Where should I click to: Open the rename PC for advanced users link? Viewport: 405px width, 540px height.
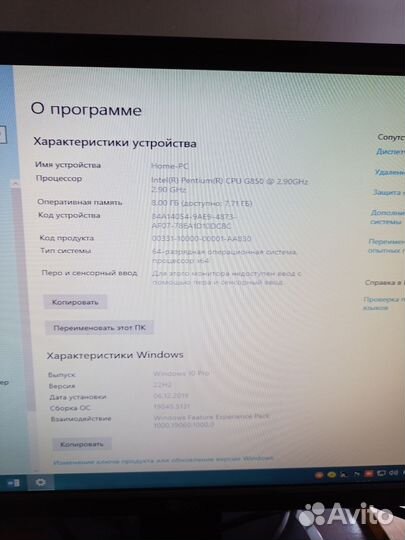coord(386,246)
